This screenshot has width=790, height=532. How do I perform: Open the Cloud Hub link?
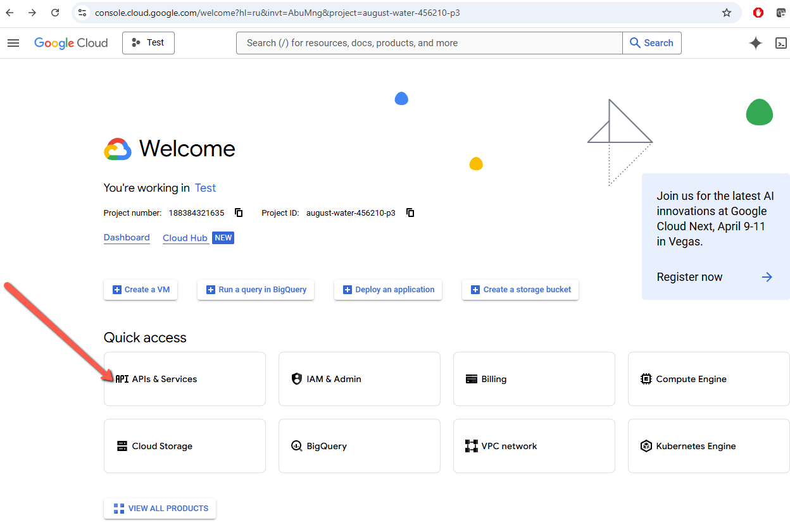point(185,238)
